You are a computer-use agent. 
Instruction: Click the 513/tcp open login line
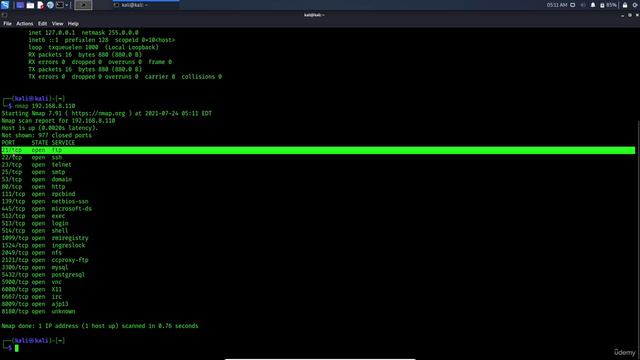[35, 224]
